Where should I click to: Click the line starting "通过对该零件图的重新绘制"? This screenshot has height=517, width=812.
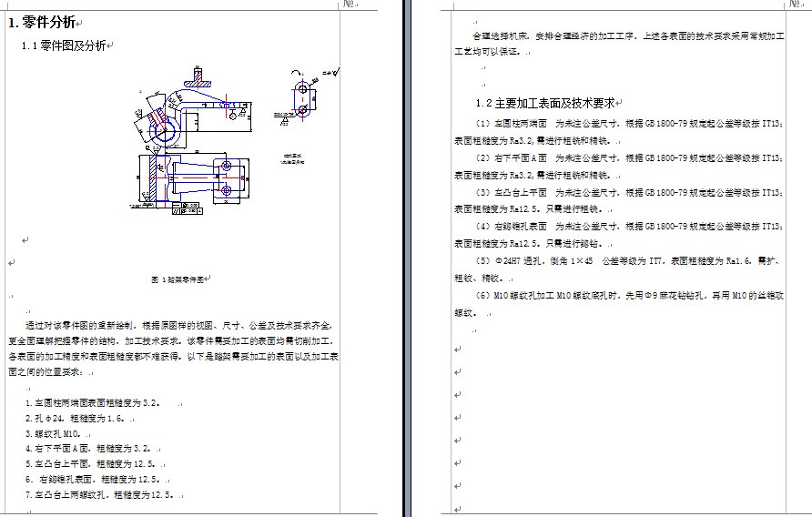click(179, 326)
